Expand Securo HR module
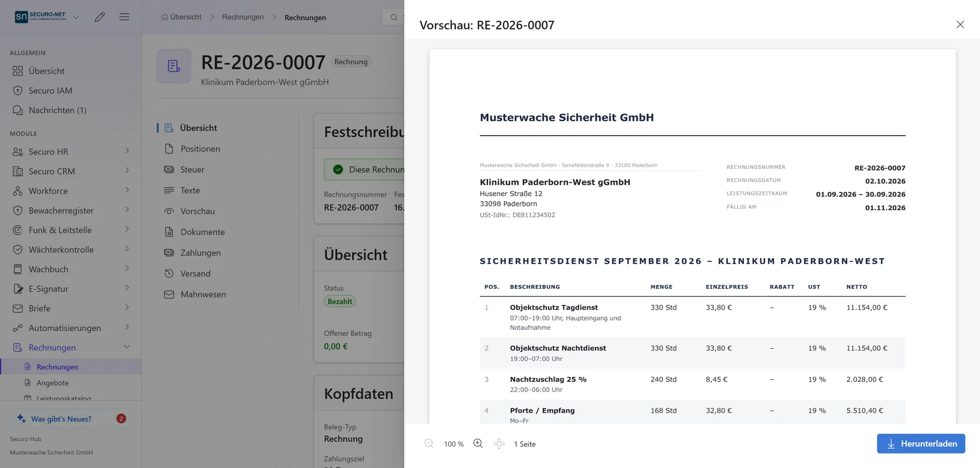980x468 pixels. point(127,151)
